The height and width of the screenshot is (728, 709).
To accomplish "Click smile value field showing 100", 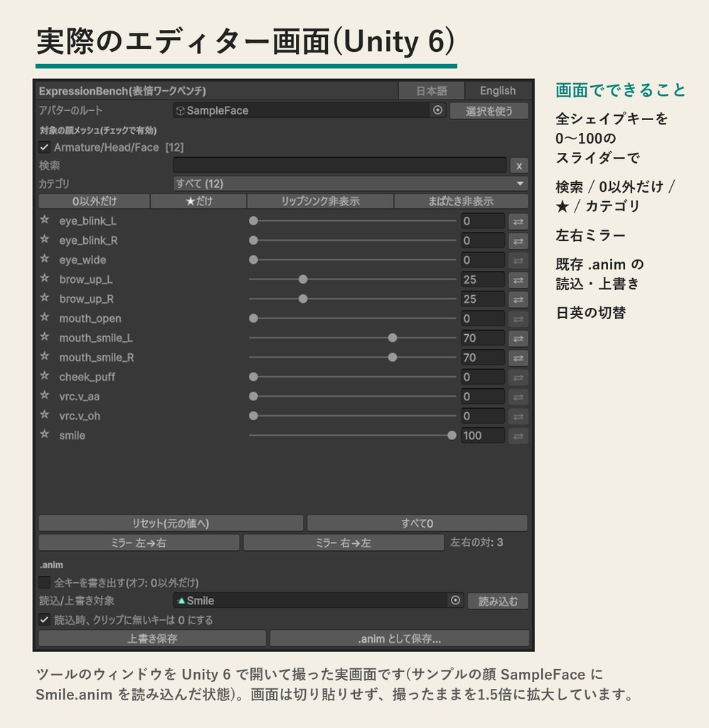I will click(x=482, y=436).
